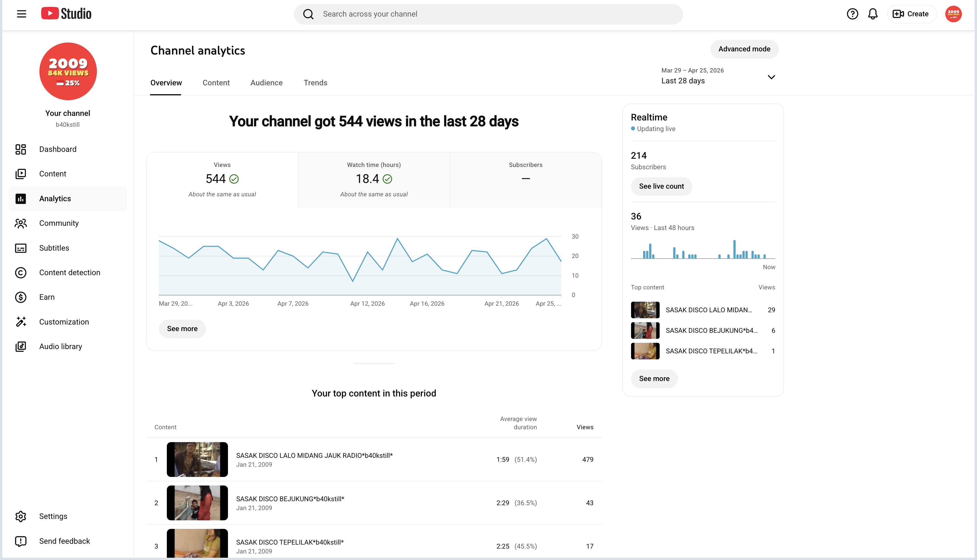Click the 479 views cell
Image resolution: width=977 pixels, height=560 pixels.
tap(587, 460)
